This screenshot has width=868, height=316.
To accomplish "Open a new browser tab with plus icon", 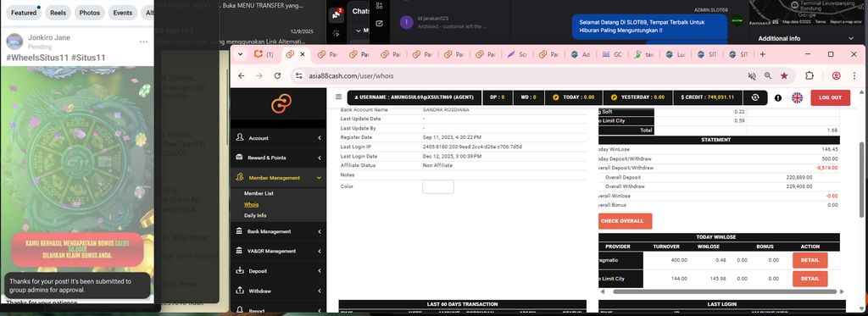I will 762,54.
